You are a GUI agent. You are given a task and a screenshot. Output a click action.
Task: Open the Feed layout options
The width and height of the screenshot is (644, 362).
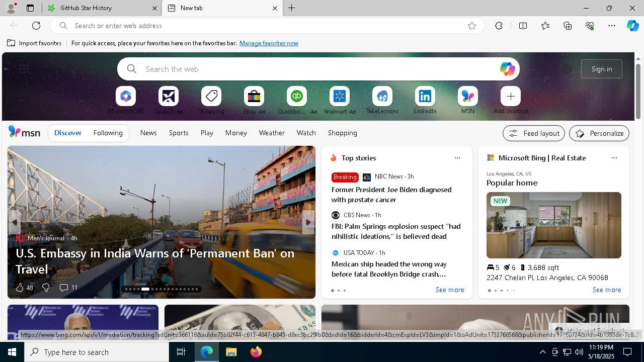coord(534,133)
